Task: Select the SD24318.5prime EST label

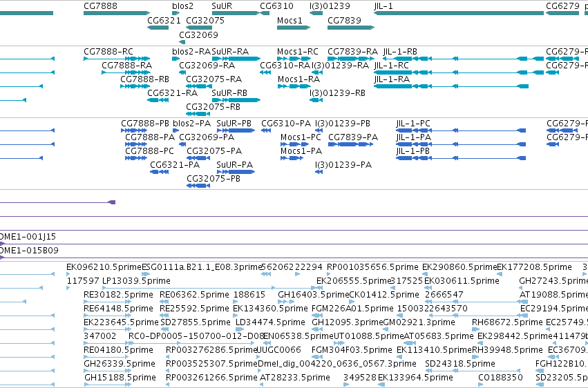Action: pyautogui.click(x=460, y=364)
